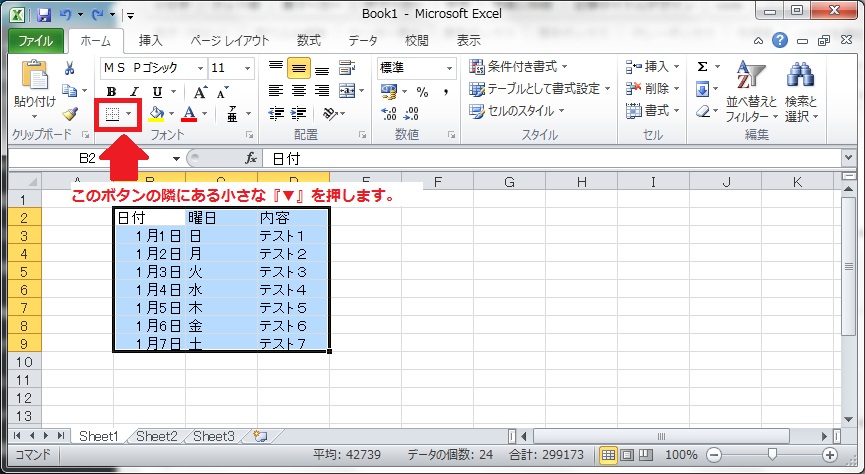Open the font name dropdown

click(x=201, y=68)
